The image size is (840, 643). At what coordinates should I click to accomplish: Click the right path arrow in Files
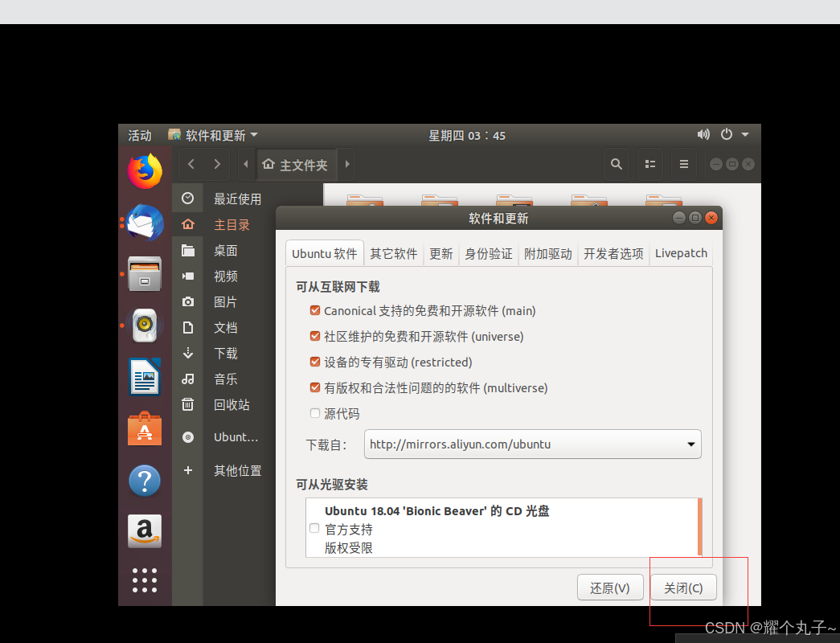tap(347, 164)
